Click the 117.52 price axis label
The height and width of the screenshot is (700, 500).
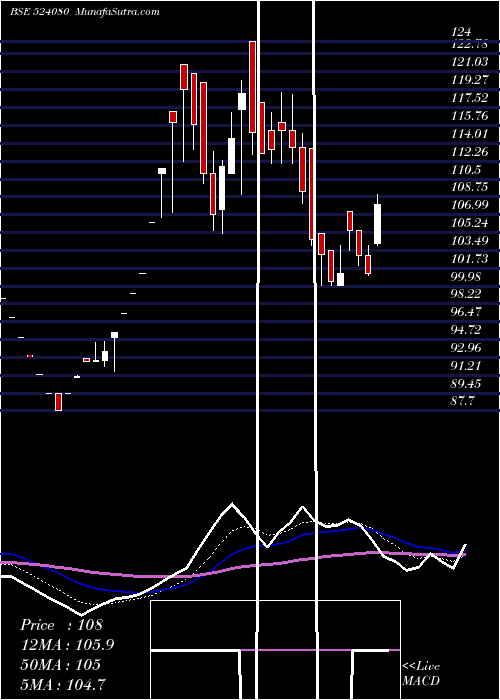click(470, 98)
